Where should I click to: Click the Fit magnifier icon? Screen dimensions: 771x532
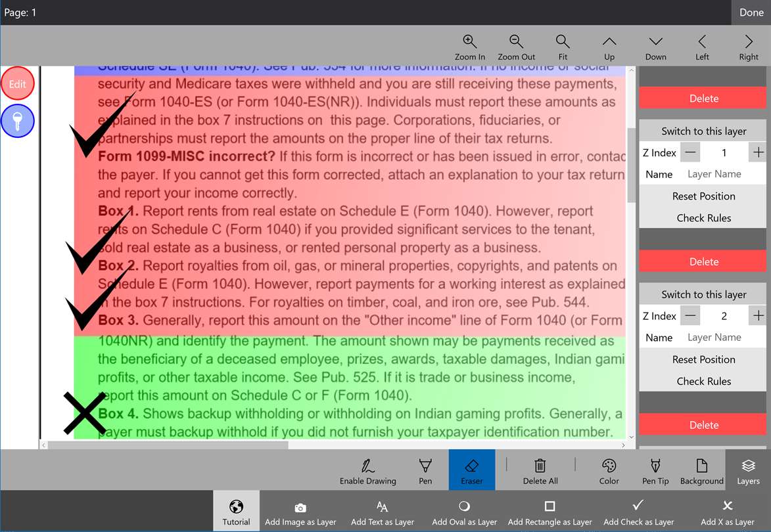click(563, 41)
